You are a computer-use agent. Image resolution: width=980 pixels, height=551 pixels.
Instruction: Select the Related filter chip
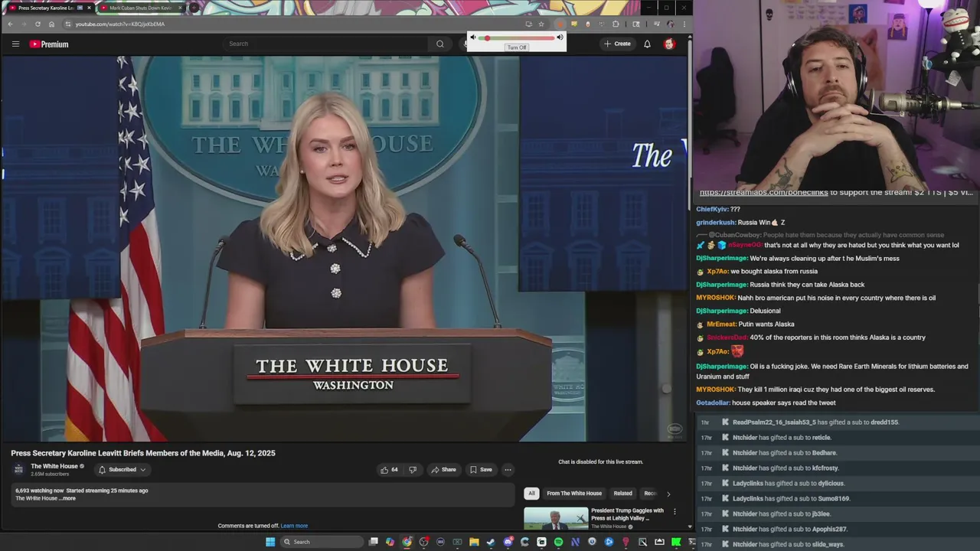(622, 494)
